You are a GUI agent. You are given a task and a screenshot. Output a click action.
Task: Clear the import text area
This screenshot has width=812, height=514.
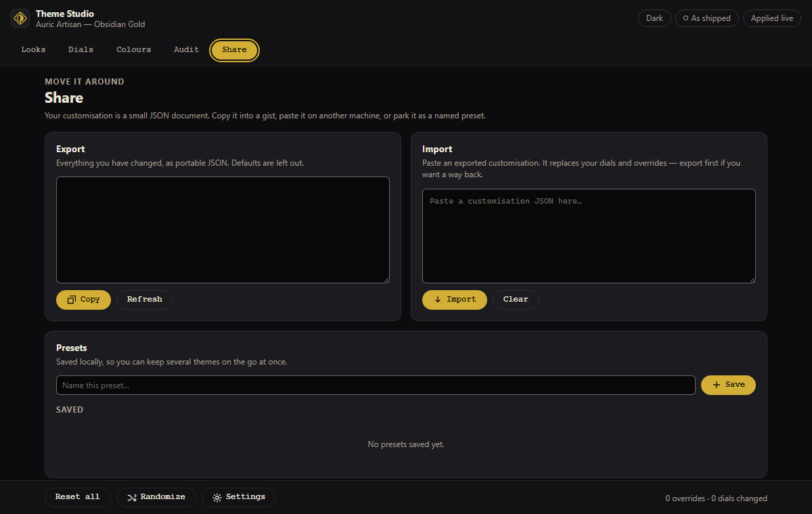click(x=516, y=300)
